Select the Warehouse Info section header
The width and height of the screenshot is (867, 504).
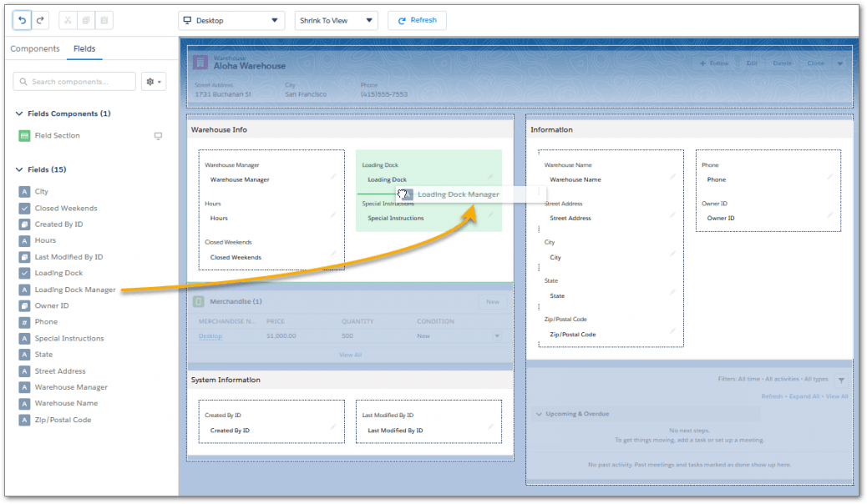[x=351, y=129]
